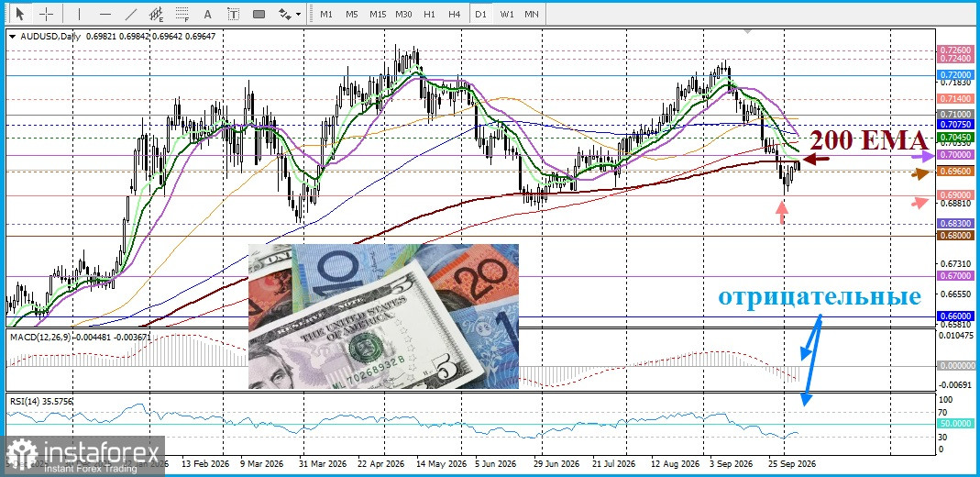Image resolution: width=980 pixels, height=477 pixels.
Task: Click the 12 Aug 2026 date label
Action: [674, 464]
